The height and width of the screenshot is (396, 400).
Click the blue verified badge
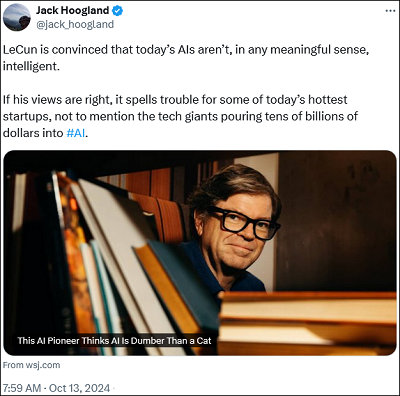pyautogui.click(x=117, y=11)
